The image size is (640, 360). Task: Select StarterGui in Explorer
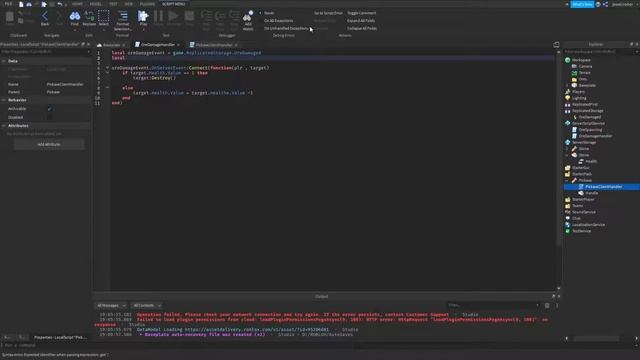(580, 168)
